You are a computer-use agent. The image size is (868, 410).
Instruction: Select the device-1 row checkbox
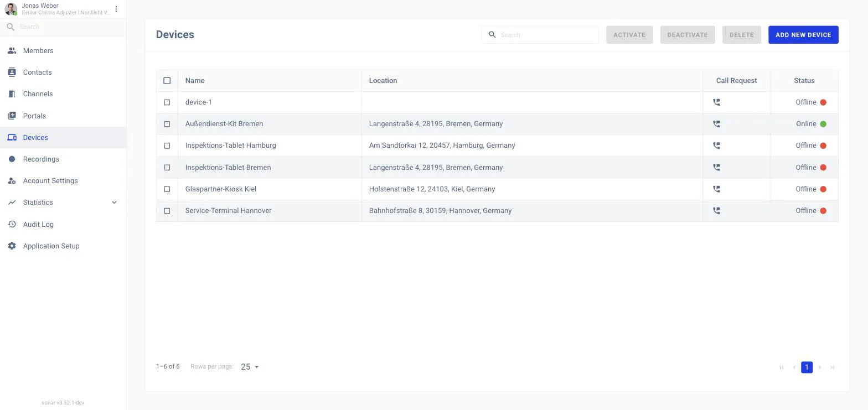pyautogui.click(x=167, y=102)
